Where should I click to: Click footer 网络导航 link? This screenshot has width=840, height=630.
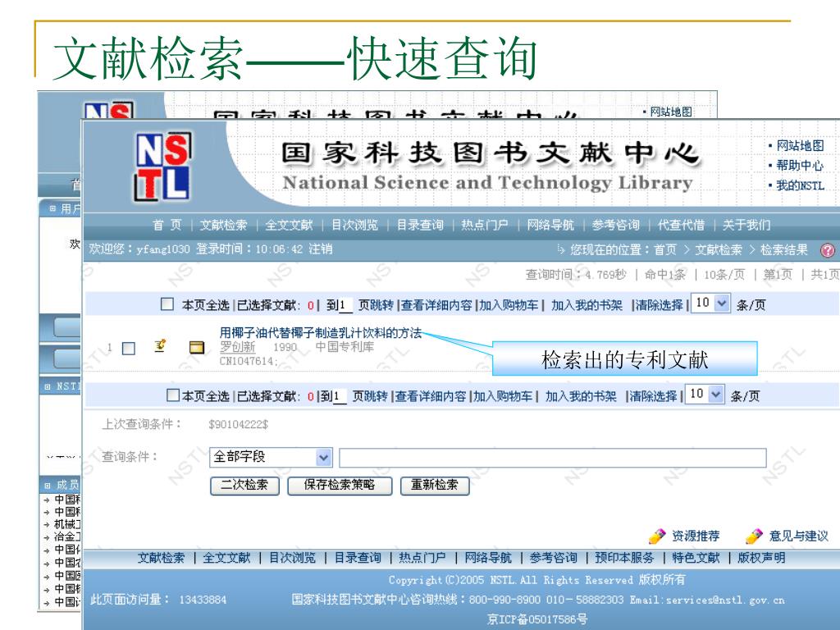(487, 558)
